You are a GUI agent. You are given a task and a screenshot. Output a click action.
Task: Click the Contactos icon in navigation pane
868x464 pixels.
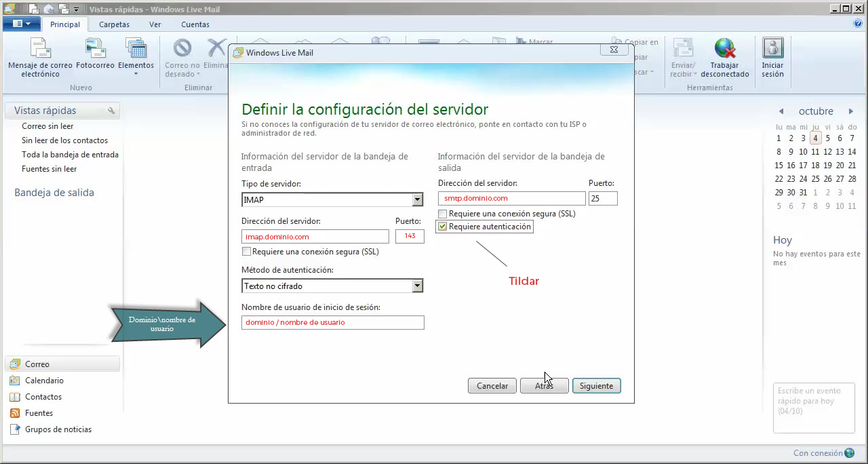coord(14,397)
